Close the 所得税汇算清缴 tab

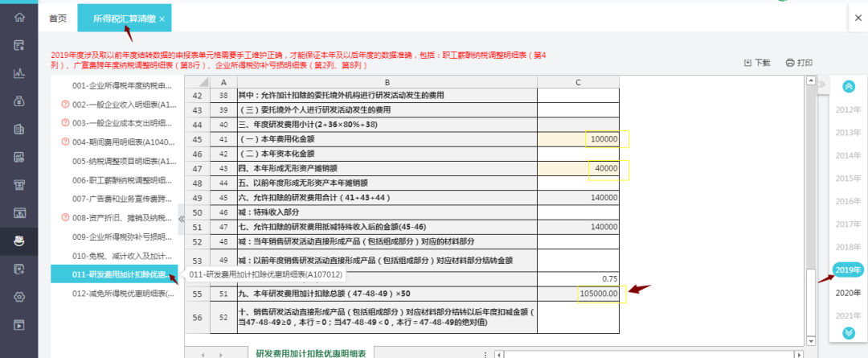(x=162, y=19)
